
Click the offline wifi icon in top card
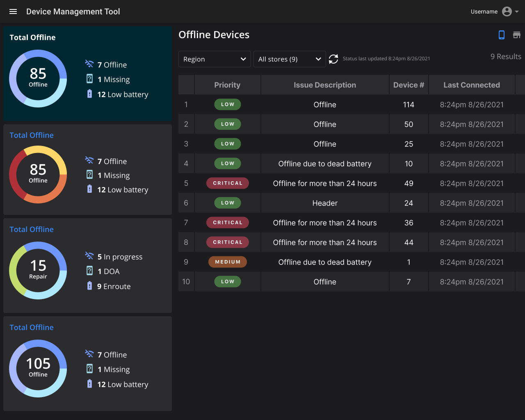tap(89, 64)
